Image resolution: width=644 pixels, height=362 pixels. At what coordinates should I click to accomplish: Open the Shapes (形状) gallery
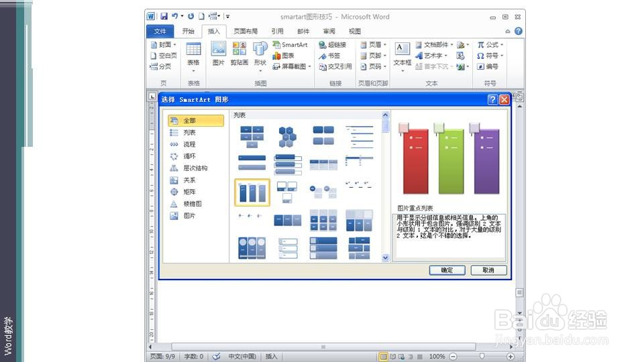click(x=260, y=56)
